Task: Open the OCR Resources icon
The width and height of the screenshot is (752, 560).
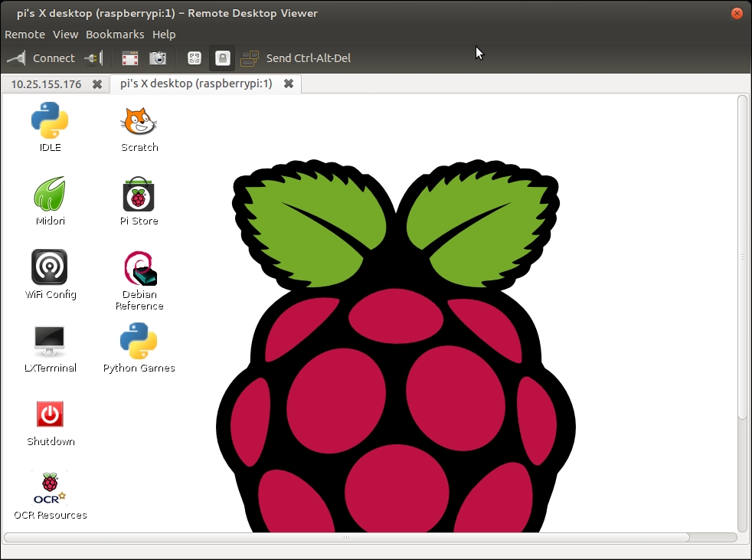Action: pyautogui.click(x=50, y=488)
